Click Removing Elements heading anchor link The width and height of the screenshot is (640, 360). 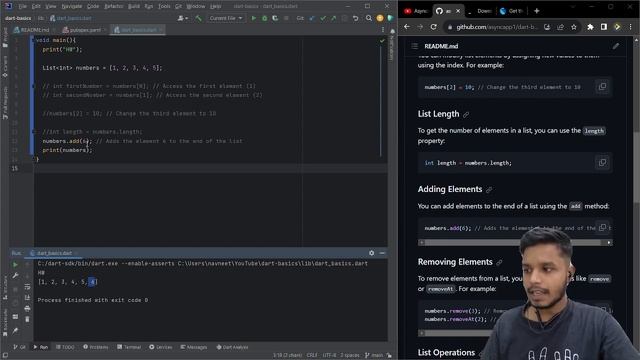[x=499, y=262]
